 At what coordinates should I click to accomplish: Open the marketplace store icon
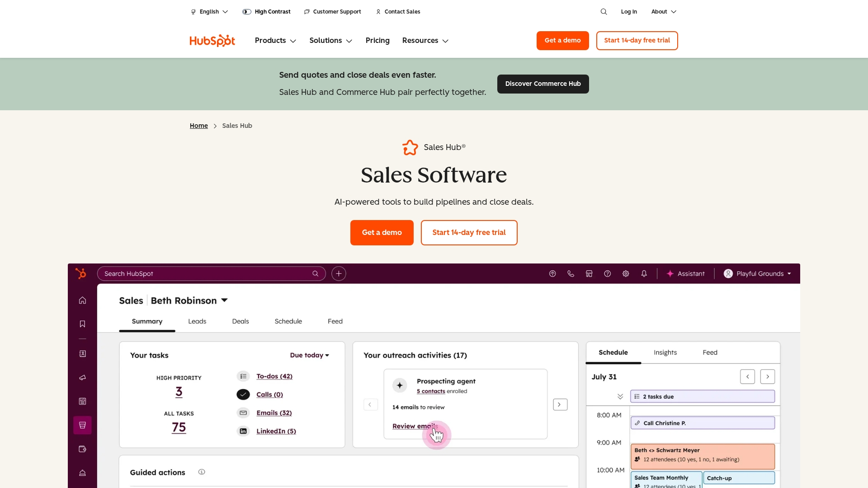click(589, 273)
